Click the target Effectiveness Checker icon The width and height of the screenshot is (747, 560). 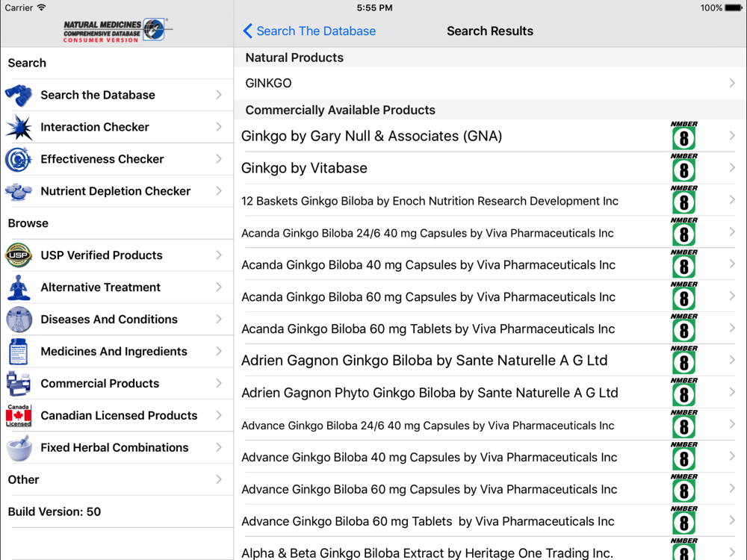(19, 159)
